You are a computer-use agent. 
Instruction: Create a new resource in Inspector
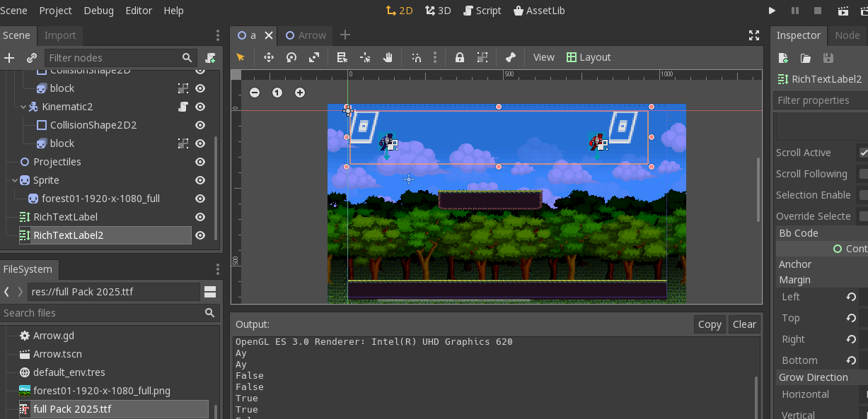[783, 58]
